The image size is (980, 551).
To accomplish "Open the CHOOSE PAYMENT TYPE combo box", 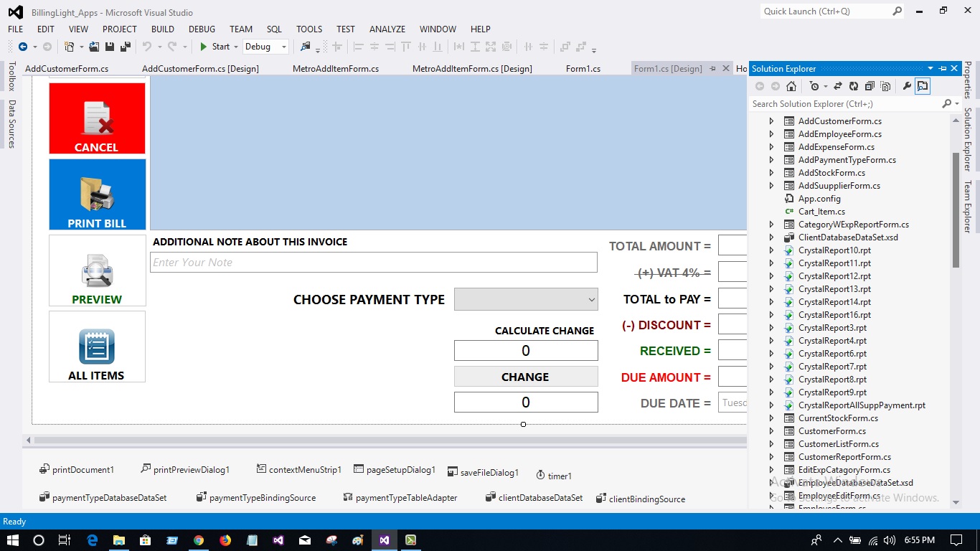I will point(591,299).
